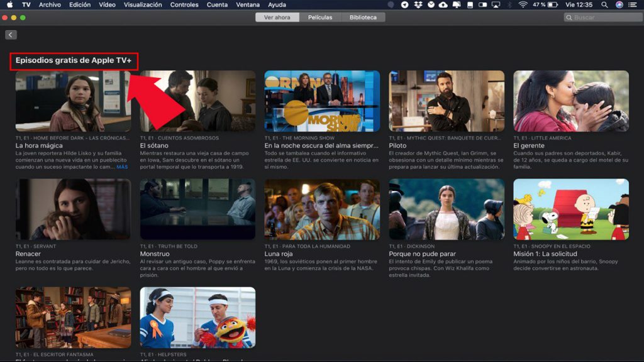Open Truth Be Told Monstruo thumbnail
Image resolution: width=644 pixels, height=362 pixels.
tap(197, 209)
